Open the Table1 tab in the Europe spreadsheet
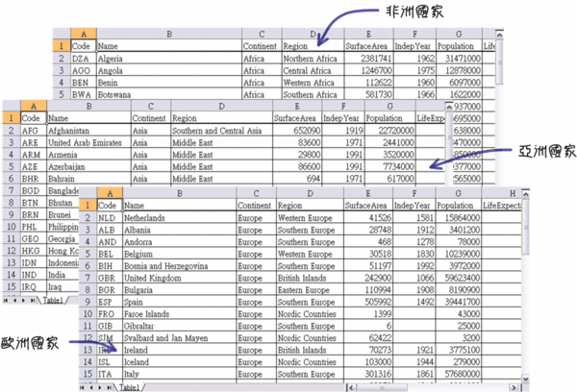577x392 pixels. 130,387
